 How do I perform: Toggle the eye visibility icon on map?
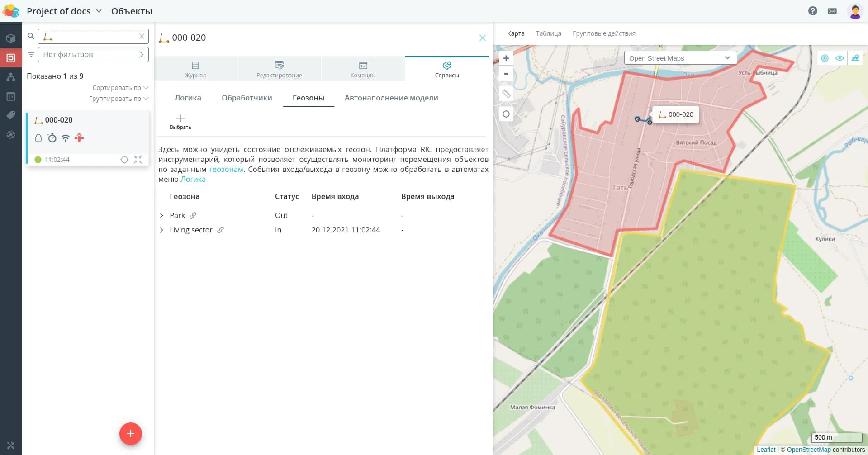click(x=840, y=58)
